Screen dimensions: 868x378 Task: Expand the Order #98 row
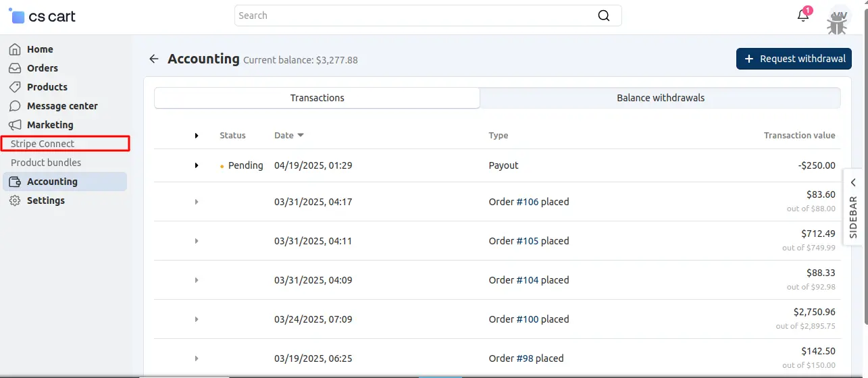197,358
